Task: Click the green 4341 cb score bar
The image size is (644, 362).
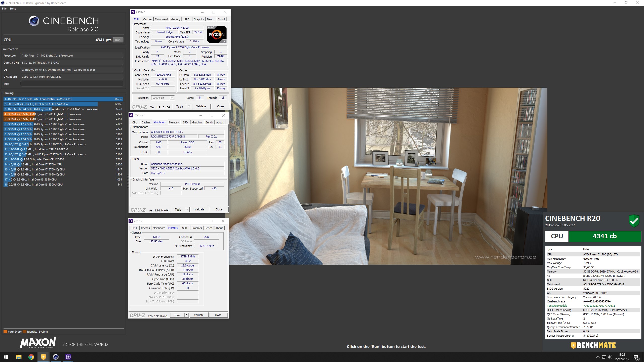Action: tap(605, 236)
